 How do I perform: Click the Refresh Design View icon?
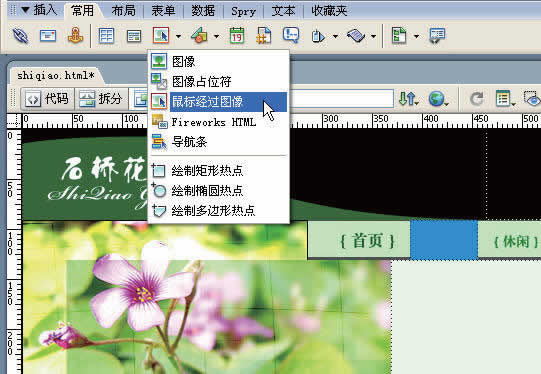coord(476,99)
